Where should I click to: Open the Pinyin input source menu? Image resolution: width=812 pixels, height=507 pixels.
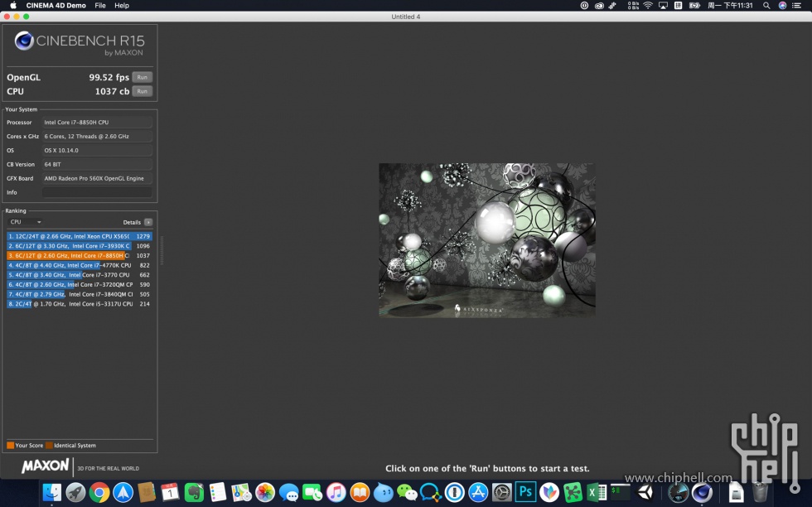point(678,5)
